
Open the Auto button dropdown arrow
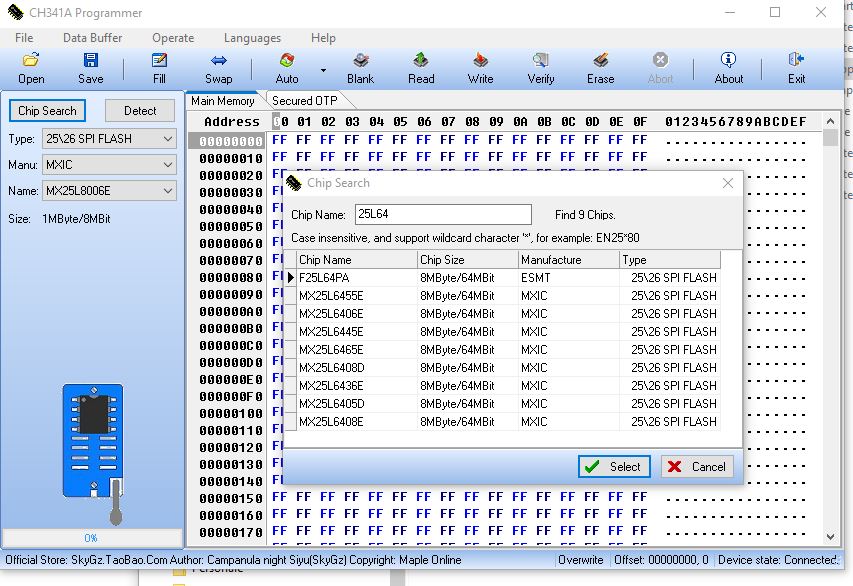[323, 70]
